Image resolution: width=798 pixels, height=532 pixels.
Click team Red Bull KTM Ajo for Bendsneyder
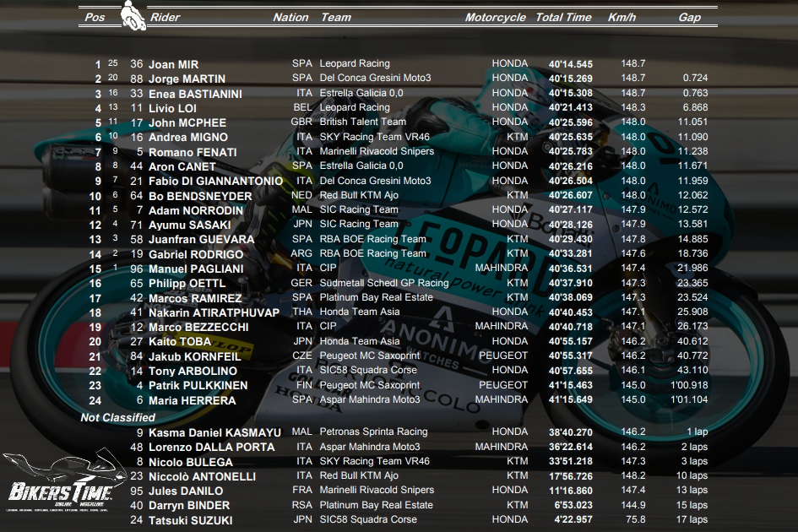(x=359, y=195)
